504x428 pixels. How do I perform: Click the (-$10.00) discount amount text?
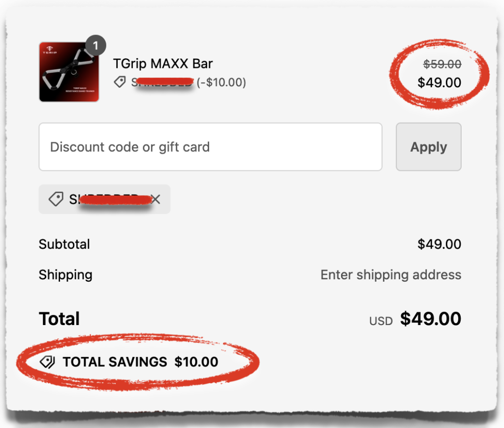(221, 82)
